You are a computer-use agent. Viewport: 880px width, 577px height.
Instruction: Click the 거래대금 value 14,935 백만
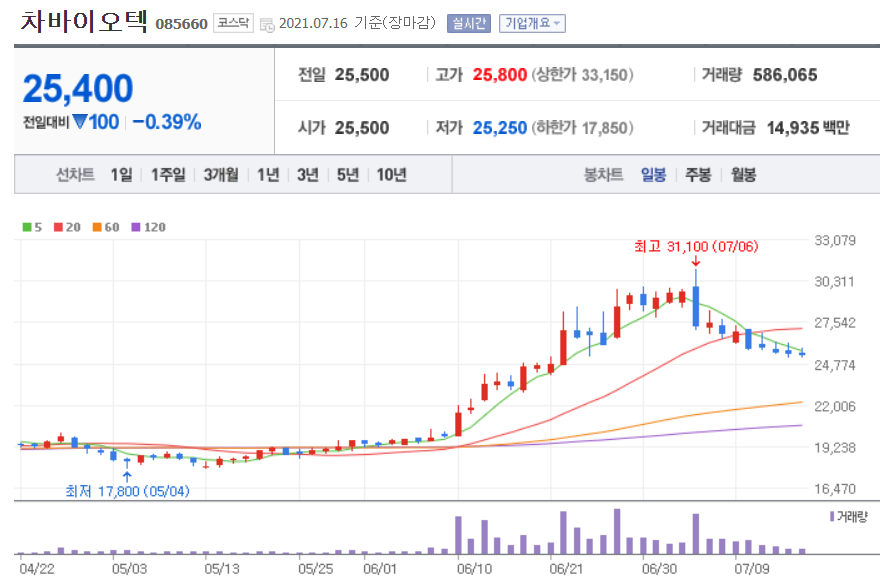tap(808, 128)
